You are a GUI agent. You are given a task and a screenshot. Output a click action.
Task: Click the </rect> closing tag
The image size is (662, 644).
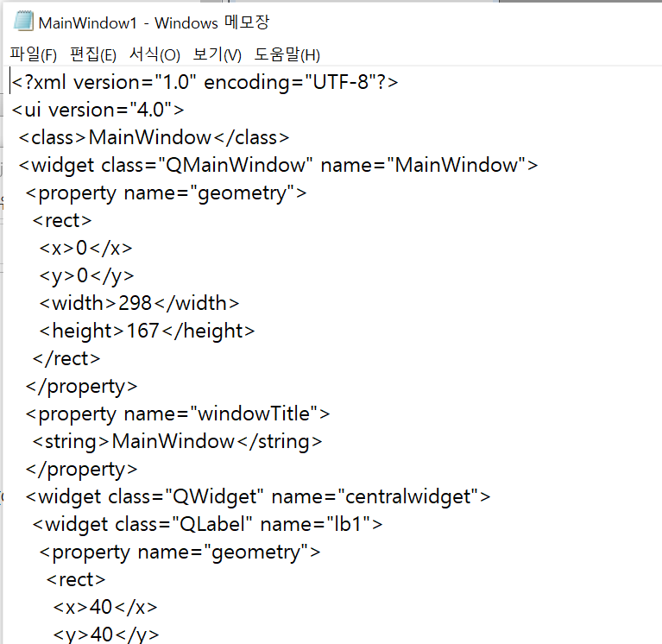pyautogui.click(x=66, y=359)
